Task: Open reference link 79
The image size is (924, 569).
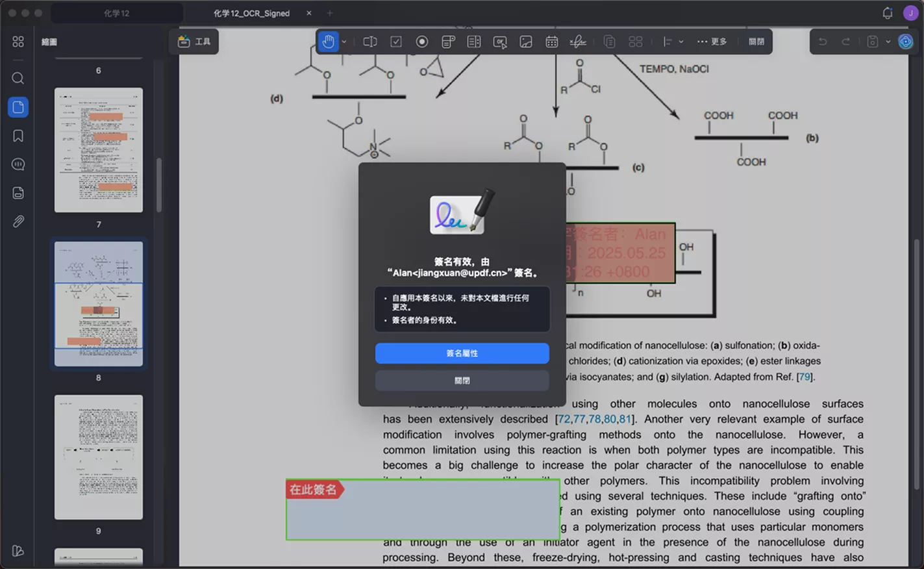Action: pos(805,377)
